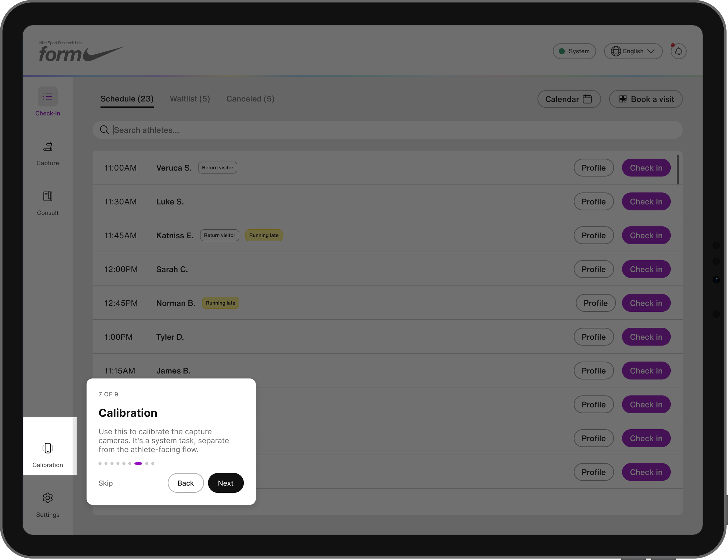Open Profile for Tyler D.
This screenshot has height=560, width=728.
(x=593, y=337)
